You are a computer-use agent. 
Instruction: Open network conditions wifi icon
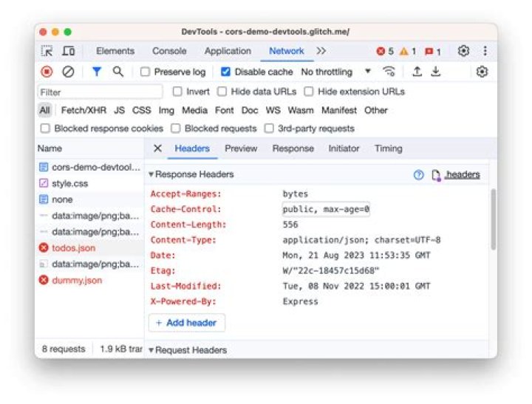tap(389, 72)
